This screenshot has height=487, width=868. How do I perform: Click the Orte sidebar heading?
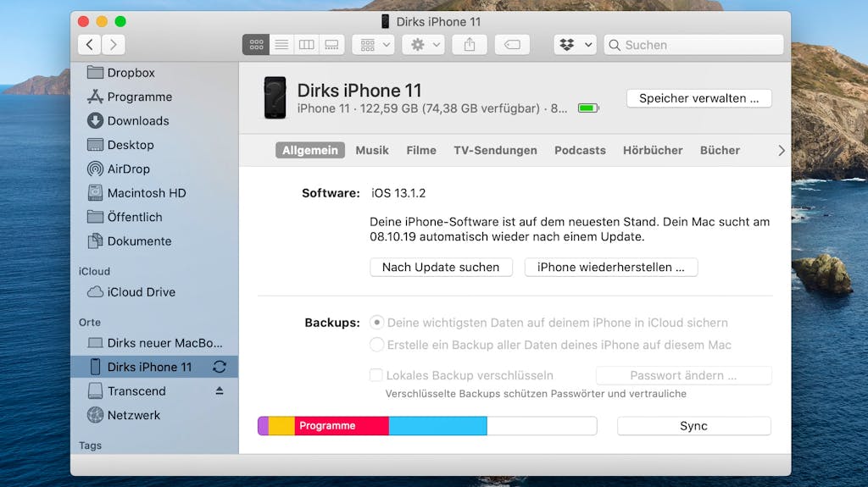(90, 322)
